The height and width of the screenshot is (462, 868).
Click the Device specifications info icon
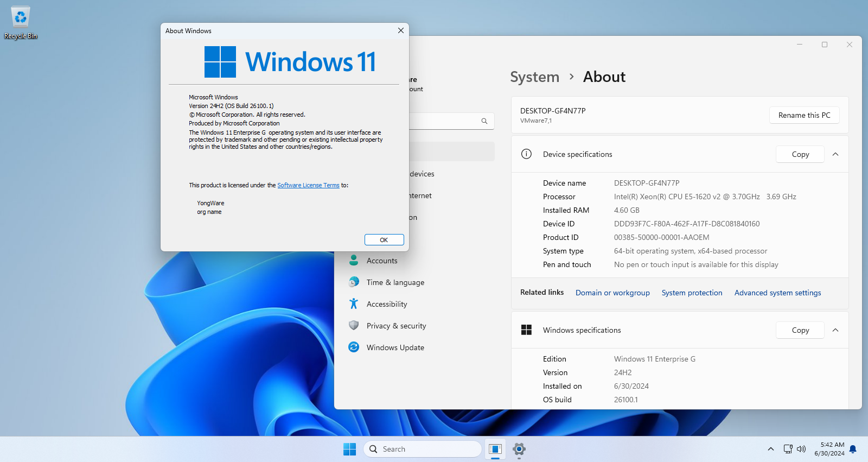526,154
